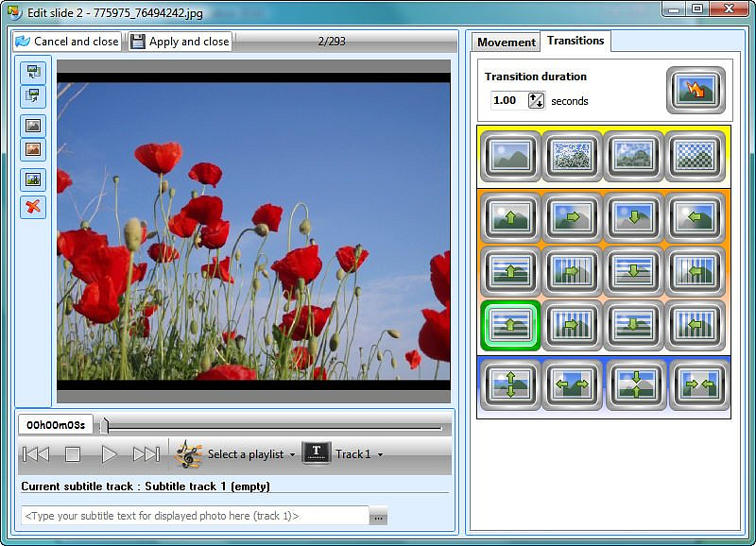756x546 pixels.
Task: Open the grayscale photo effect icon
Action: 34,125
